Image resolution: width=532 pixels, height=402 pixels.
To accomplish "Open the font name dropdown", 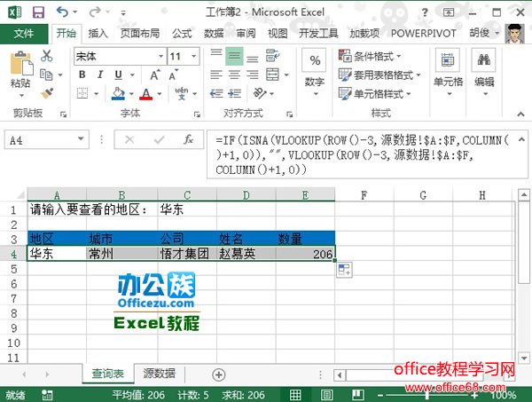I will pos(160,56).
